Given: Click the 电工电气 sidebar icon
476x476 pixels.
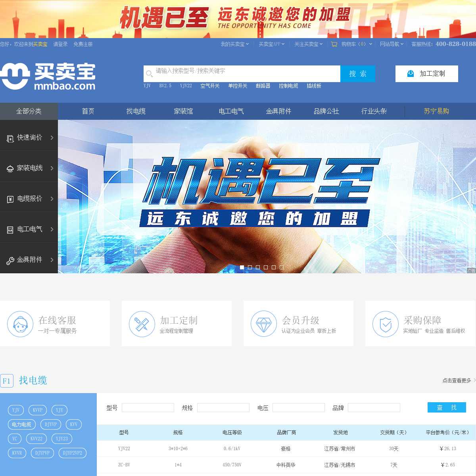Looking at the screenshot, I should click(10, 230).
